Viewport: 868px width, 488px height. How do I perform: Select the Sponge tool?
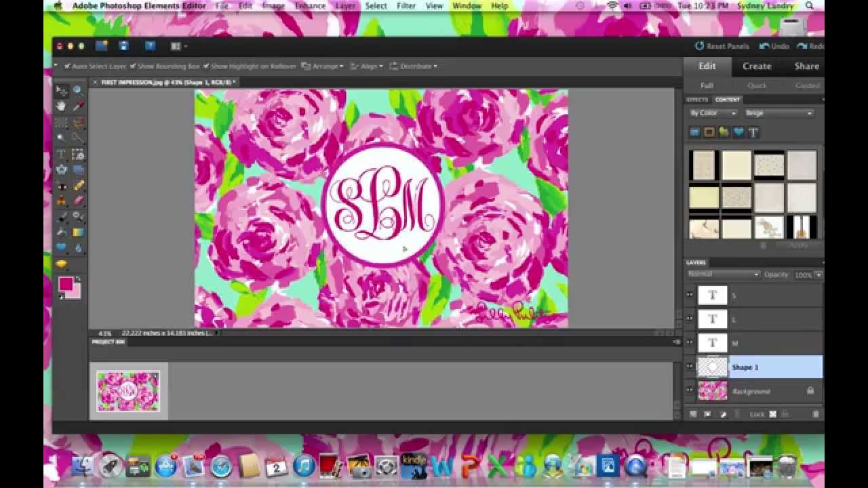tap(61, 264)
